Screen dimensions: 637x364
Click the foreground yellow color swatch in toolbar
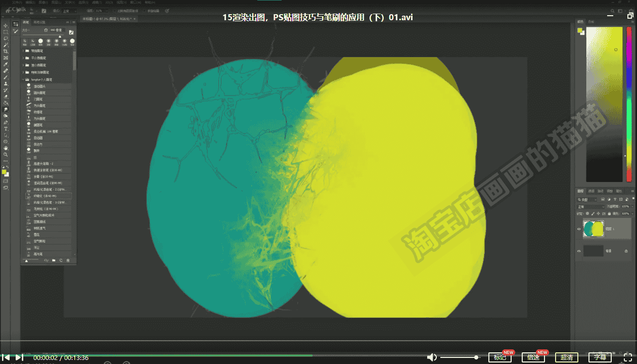(x=5, y=172)
